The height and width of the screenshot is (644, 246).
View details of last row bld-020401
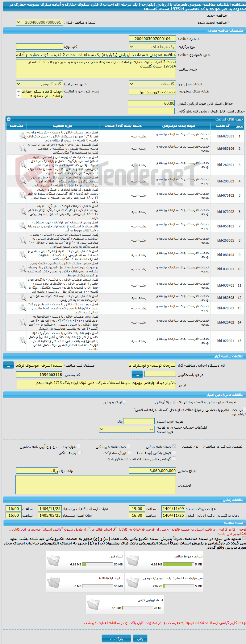coord(22,341)
